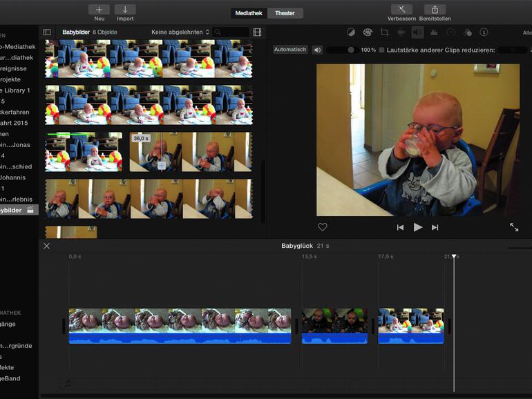Click the Verbessern magic wand icon

[x=401, y=10]
